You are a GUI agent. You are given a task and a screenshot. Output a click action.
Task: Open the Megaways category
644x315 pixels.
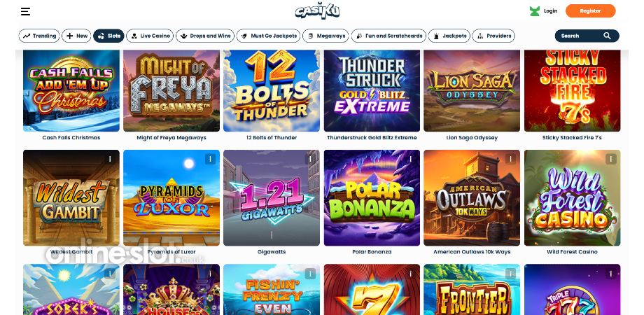click(325, 36)
